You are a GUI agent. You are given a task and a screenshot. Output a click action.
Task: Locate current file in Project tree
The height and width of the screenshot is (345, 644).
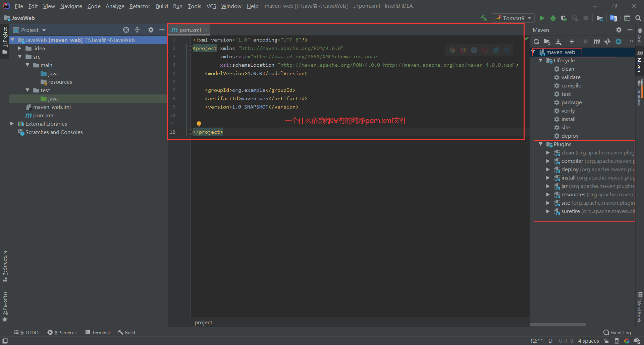[126, 30]
